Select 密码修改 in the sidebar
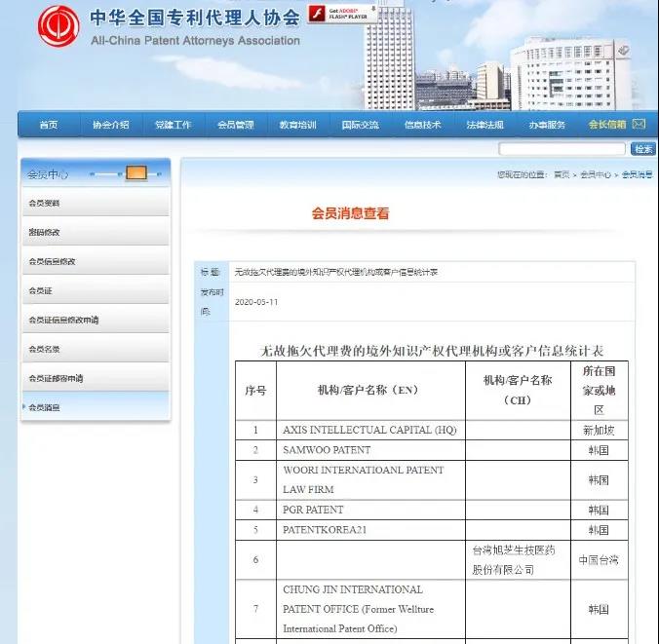Viewport: 659px width, 644px height. (x=96, y=232)
